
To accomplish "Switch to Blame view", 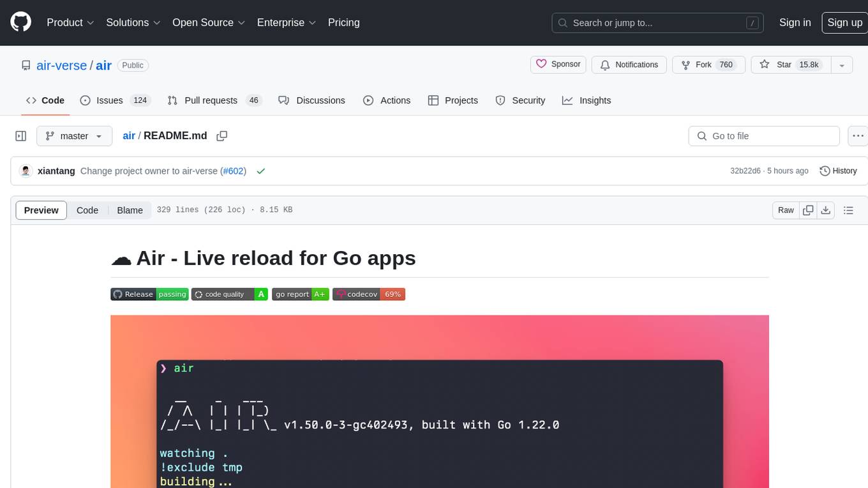I will 130,210.
